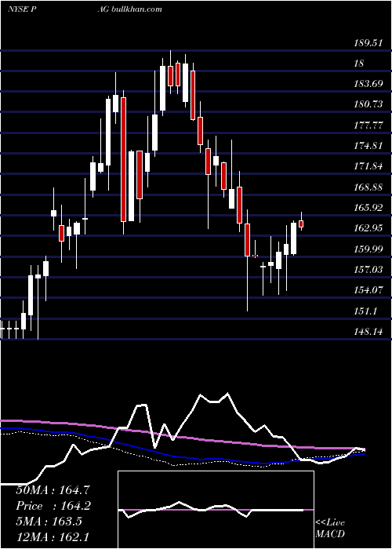Click the last red candlestick on the chart

pyautogui.click(x=301, y=224)
